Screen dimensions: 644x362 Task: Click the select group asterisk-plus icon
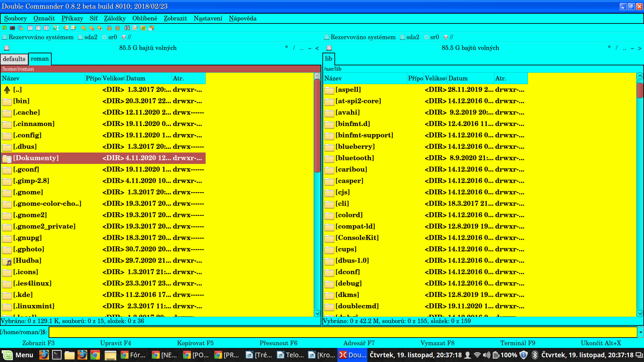[83, 28]
